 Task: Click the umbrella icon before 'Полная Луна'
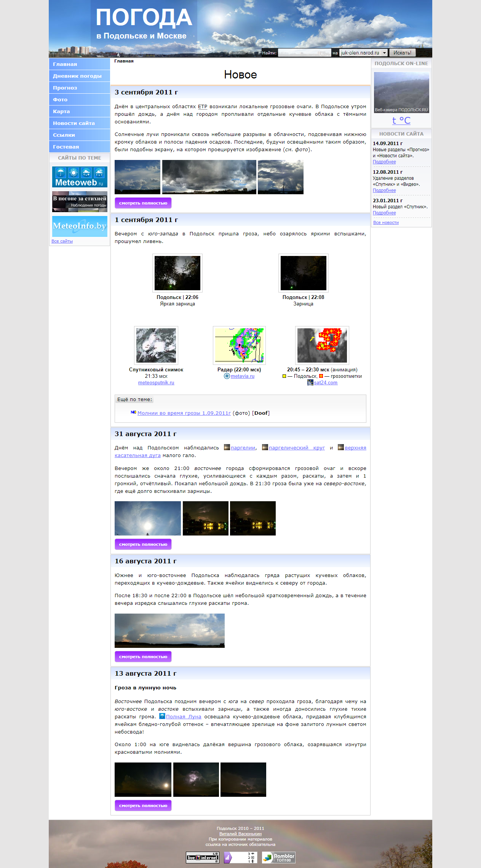162,716
